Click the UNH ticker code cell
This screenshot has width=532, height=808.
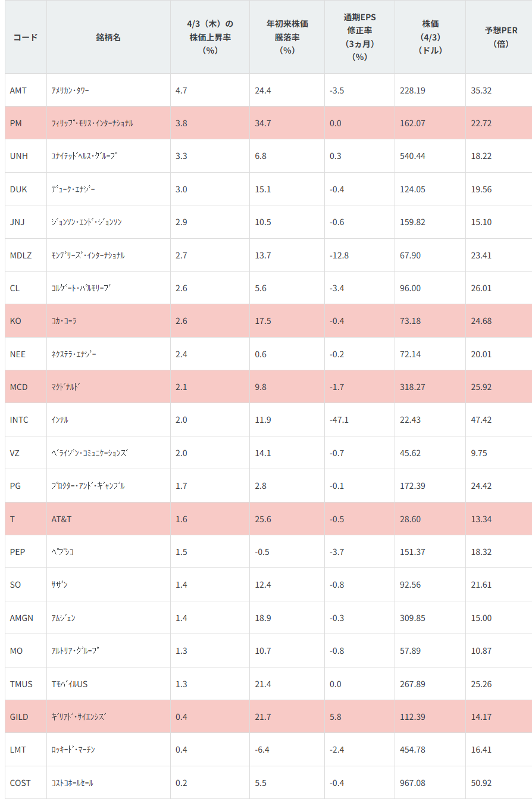click(x=19, y=156)
